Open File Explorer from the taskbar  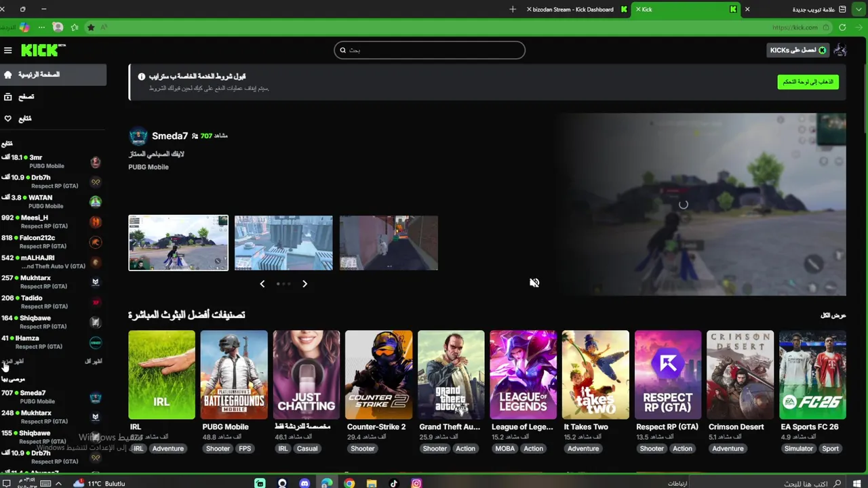[x=372, y=483]
